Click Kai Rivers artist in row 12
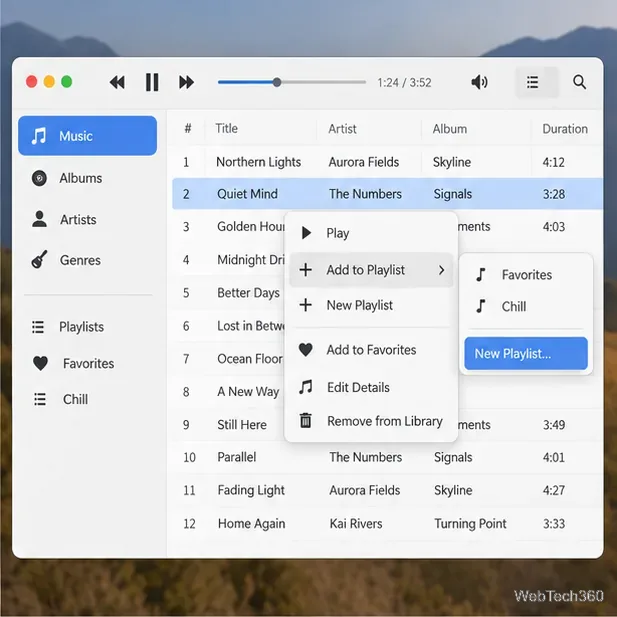Image resolution: width=617 pixels, height=617 pixels. tap(356, 524)
